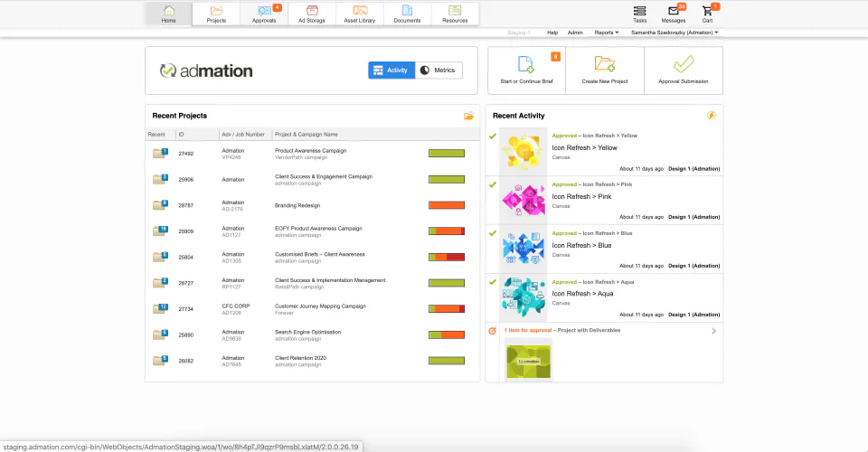
Task: Click progress bar for Branding Redesign
Action: (447, 205)
